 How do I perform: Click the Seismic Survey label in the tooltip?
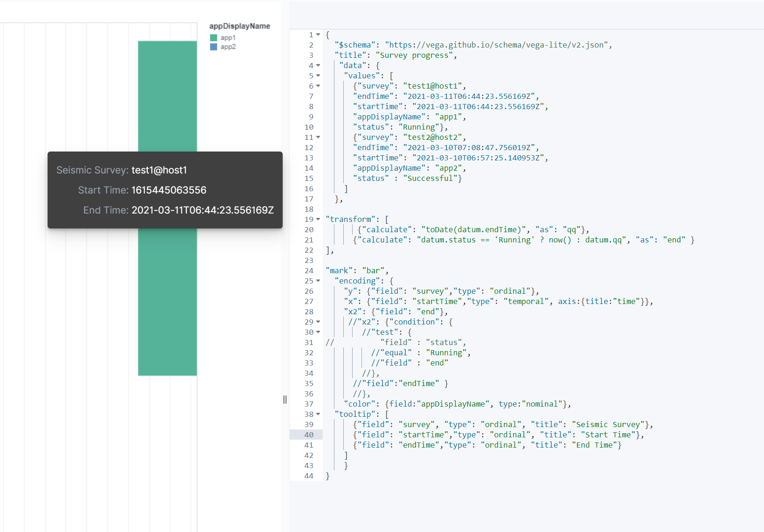click(x=92, y=170)
